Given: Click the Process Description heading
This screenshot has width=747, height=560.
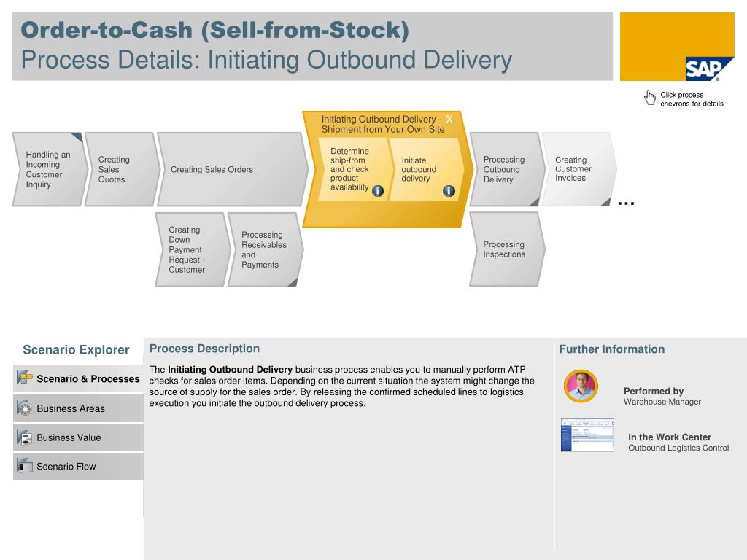Looking at the screenshot, I should (x=204, y=349).
